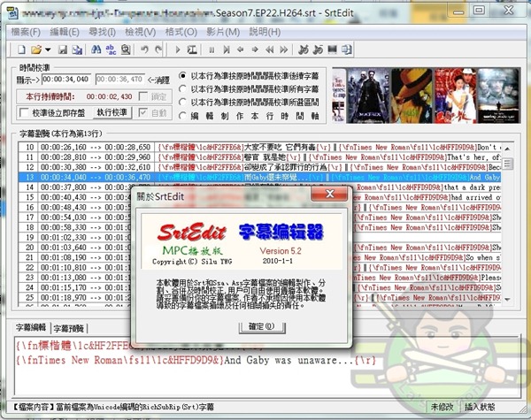Click the subtitle list scrollbar thumb

tap(507, 164)
